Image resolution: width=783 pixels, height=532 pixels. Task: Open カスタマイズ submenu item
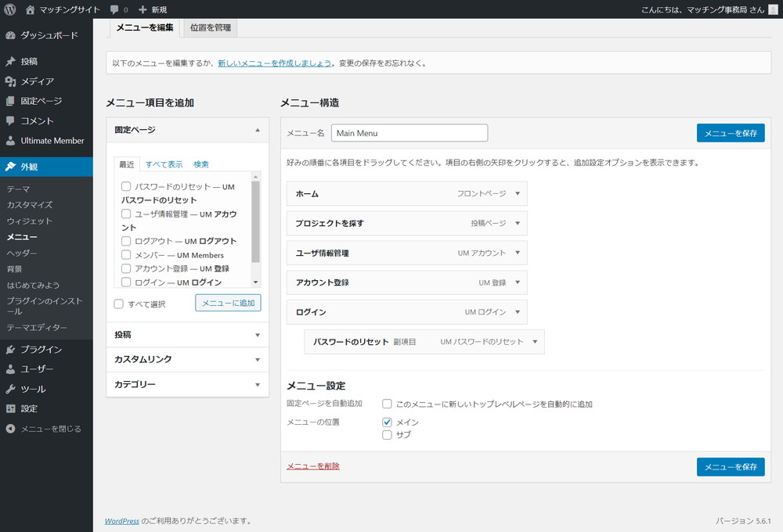point(30,205)
